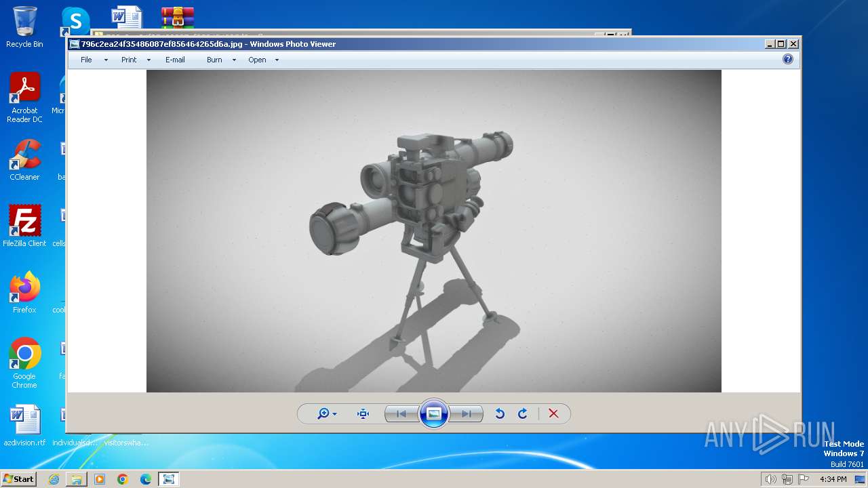Go to the previous photo

click(x=401, y=413)
